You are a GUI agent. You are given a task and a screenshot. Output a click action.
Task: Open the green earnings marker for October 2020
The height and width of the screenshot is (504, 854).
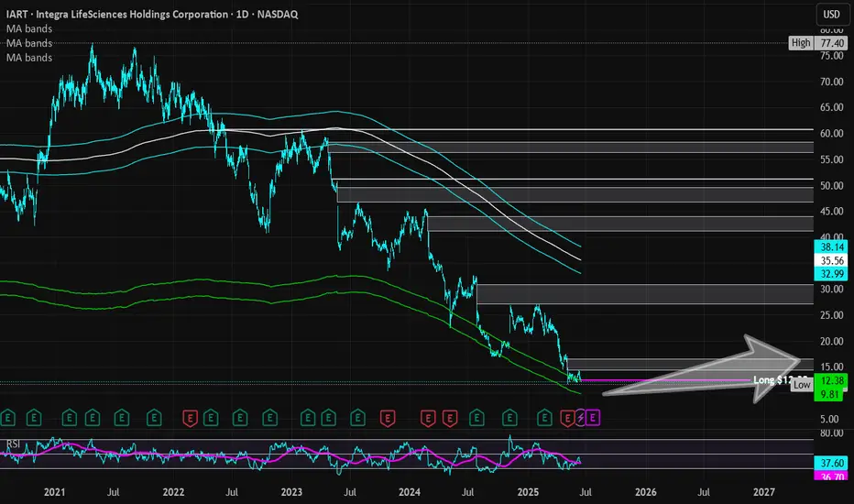[34, 418]
